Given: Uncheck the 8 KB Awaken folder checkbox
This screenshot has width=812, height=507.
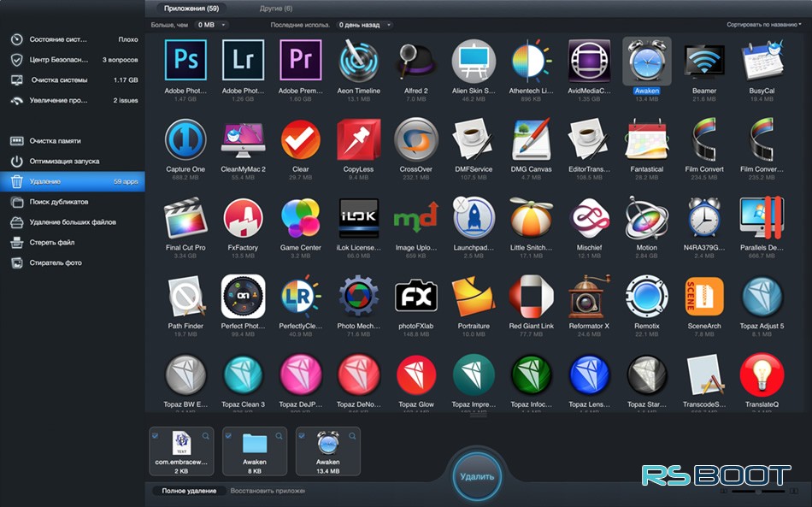Looking at the screenshot, I should 228,436.
